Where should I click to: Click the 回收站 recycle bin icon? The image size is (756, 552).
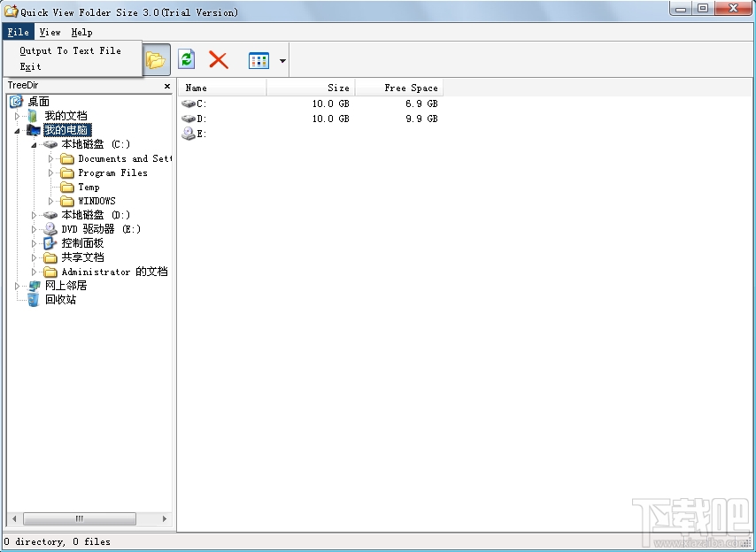tap(34, 300)
